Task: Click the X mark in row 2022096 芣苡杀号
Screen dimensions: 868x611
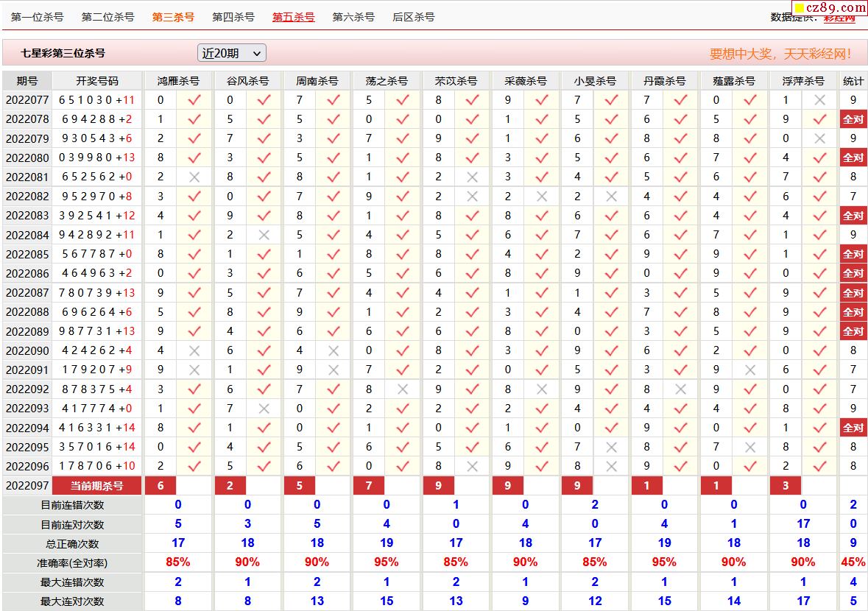Action: pyautogui.click(x=472, y=466)
